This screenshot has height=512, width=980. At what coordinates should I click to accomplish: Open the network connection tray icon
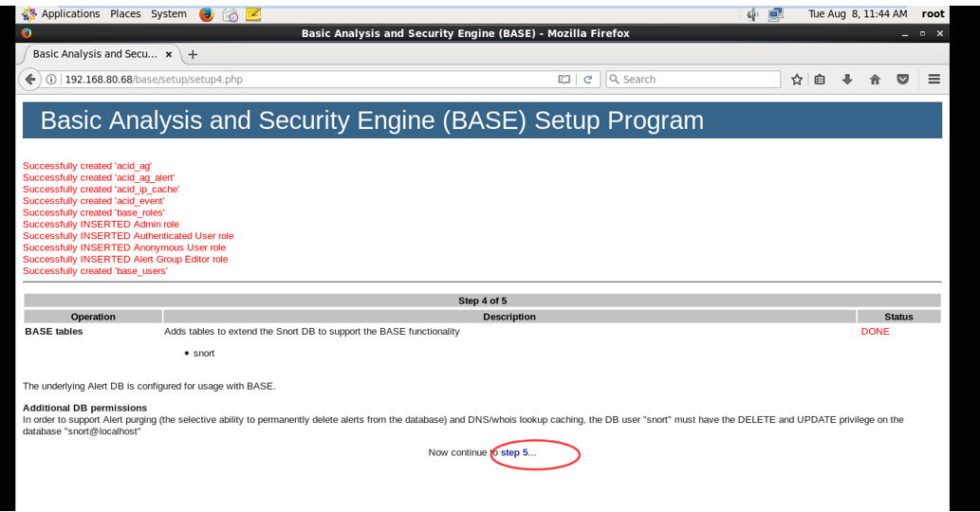pyautogui.click(x=776, y=13)
